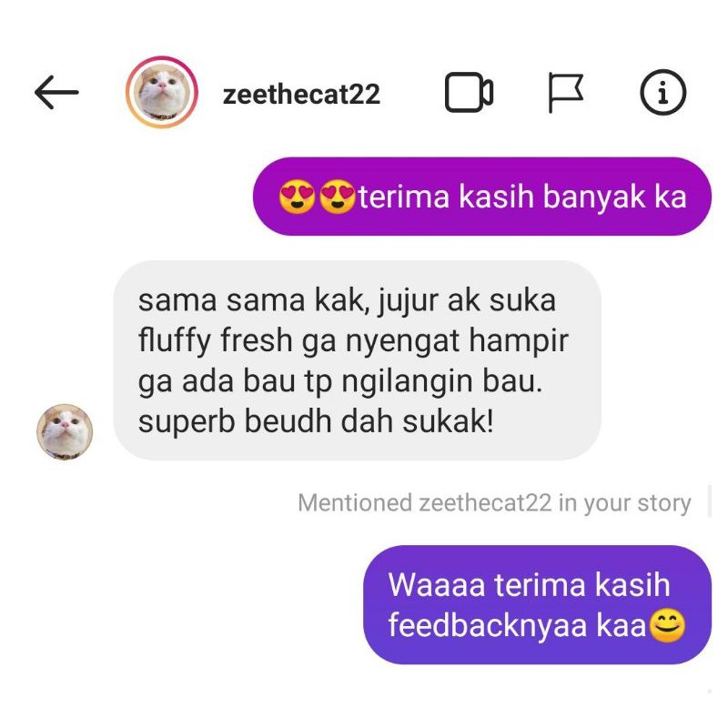Tap the smiling emoji after 'kaa'
This screenshot has width=728, height=728.
667,625
